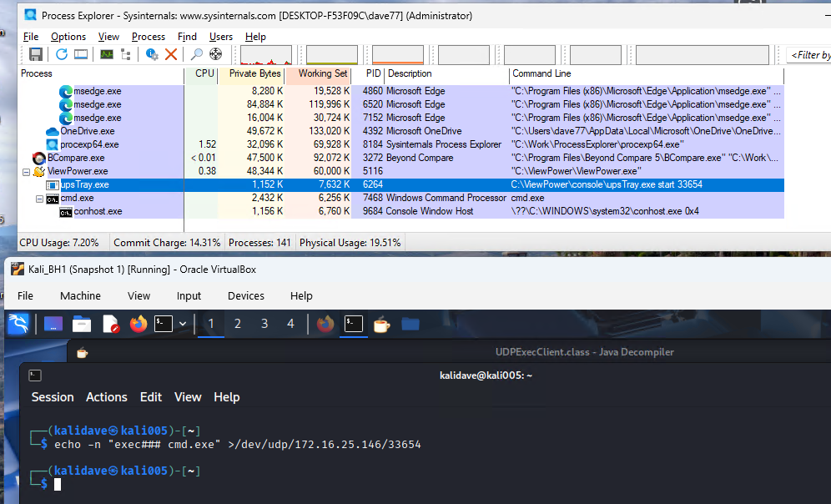Viewport: 831px width, 504px height.
Task: Click the process Properties gear toolbar icon
Action: pos(152,54)
